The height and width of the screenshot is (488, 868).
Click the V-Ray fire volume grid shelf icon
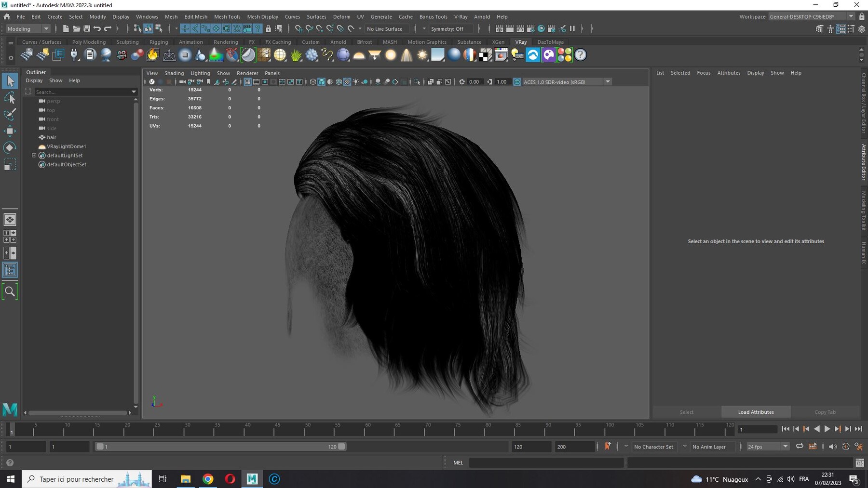click(153, 55)
